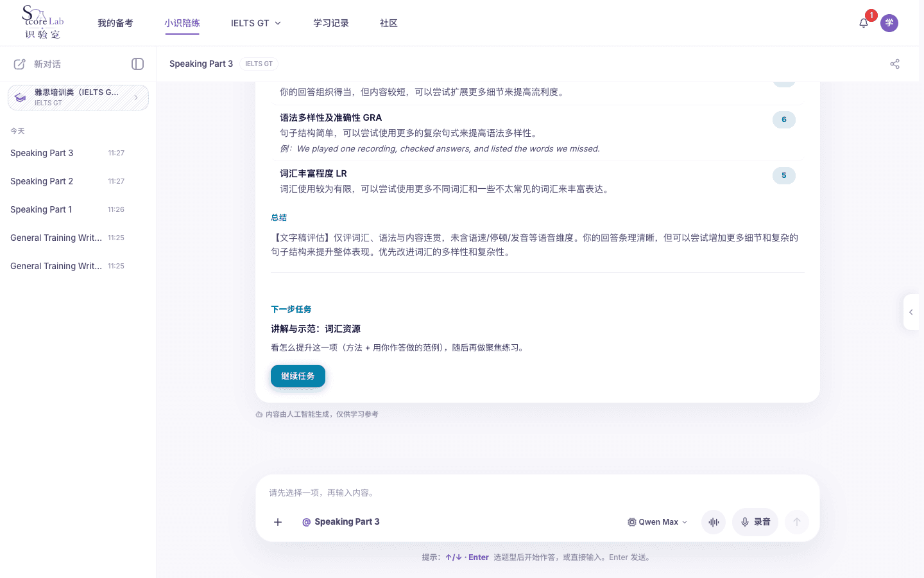Image resolution: width=924 pixels, height=578 pixels.
Task: Open the purple user avatar menu
Action: click(889, 23)
